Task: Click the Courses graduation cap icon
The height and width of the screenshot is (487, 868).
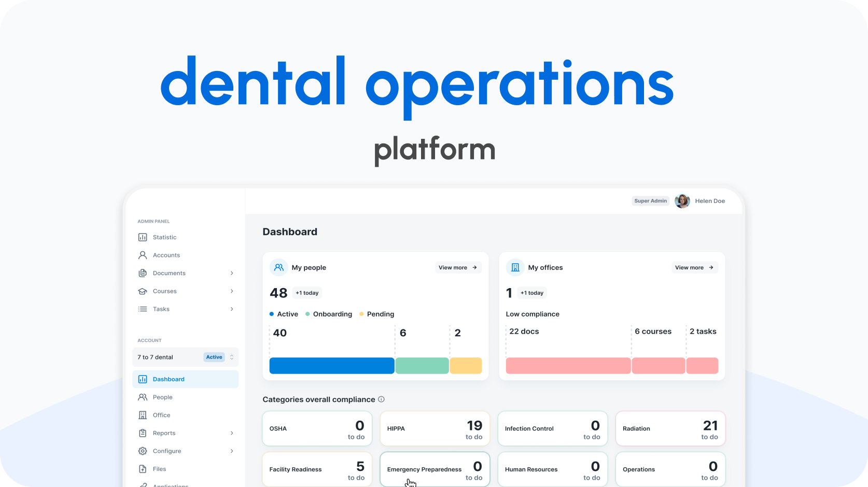Action: click(143, 291)
